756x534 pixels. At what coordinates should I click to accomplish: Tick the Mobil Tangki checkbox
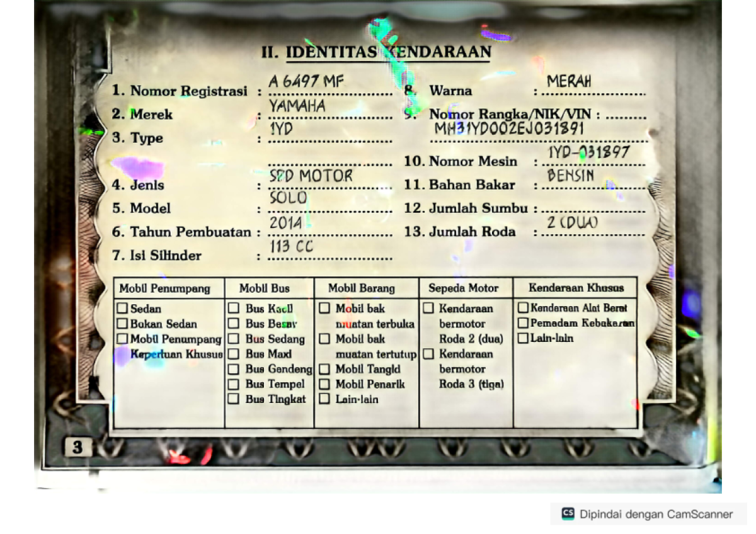pos(324,369)
